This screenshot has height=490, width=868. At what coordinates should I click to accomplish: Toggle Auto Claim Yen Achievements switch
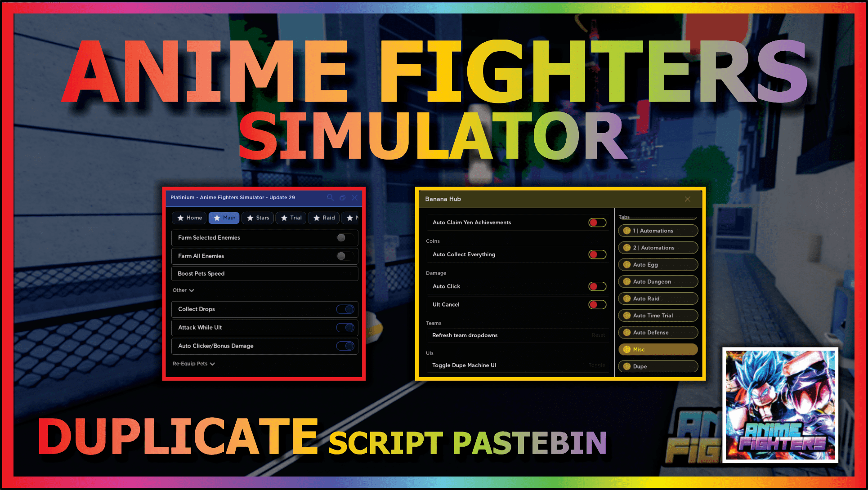point(599,223)
